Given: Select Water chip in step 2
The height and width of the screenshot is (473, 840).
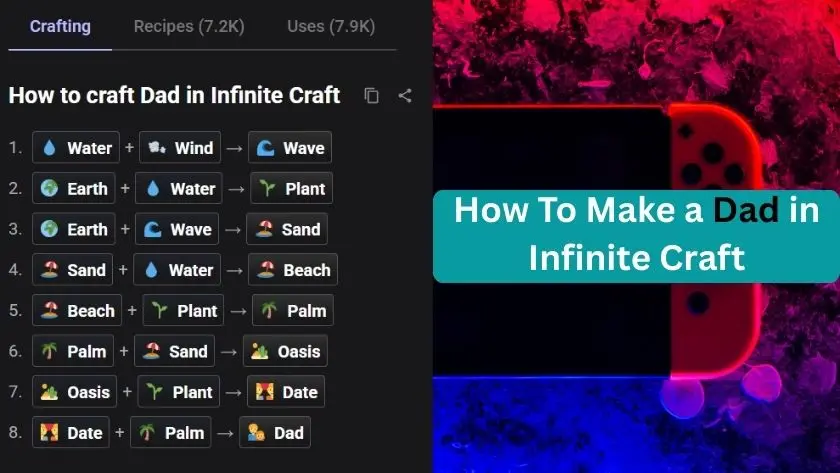Looking at the screenshot, I should coord(178,188).
